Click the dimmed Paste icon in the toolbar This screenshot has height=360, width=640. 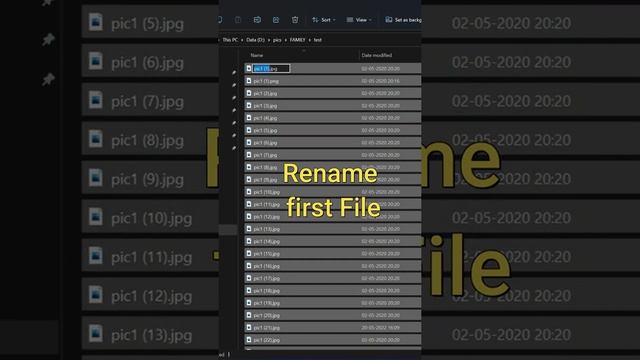238,20
